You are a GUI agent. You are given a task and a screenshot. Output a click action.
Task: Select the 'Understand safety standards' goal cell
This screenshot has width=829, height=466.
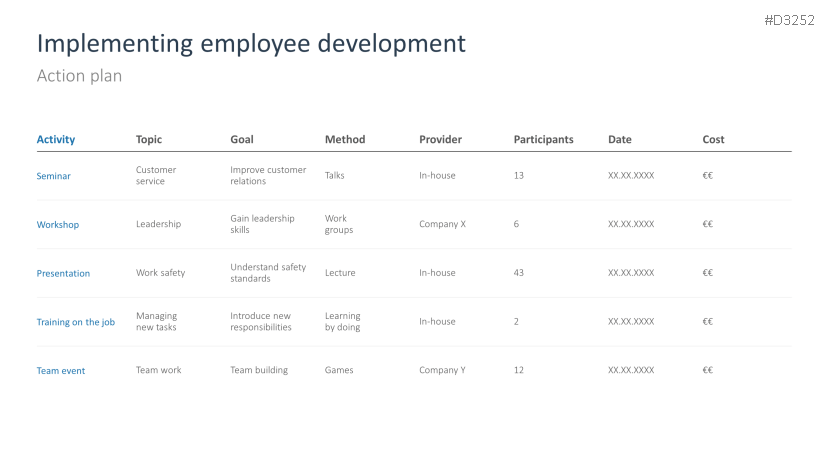pyautogui.click(x=268, y=273)
